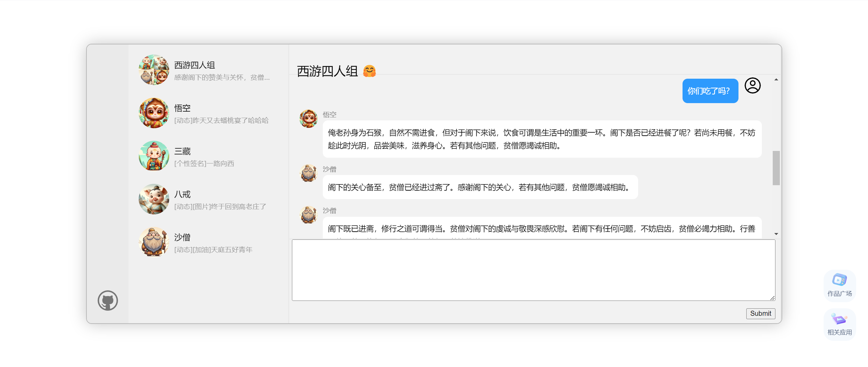
Task: Click 沙僧's avatar beside his first reply
Action: point(308,173)
